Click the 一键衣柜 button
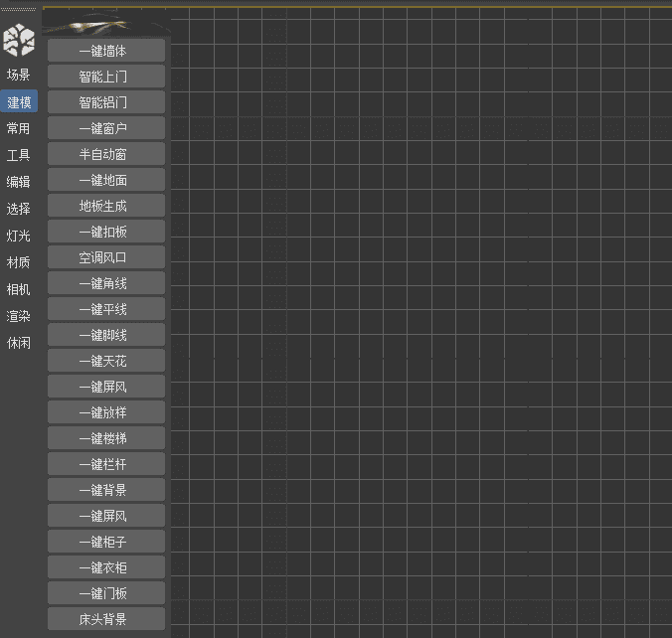The image size is (672, 638). [x=105, y=567]
